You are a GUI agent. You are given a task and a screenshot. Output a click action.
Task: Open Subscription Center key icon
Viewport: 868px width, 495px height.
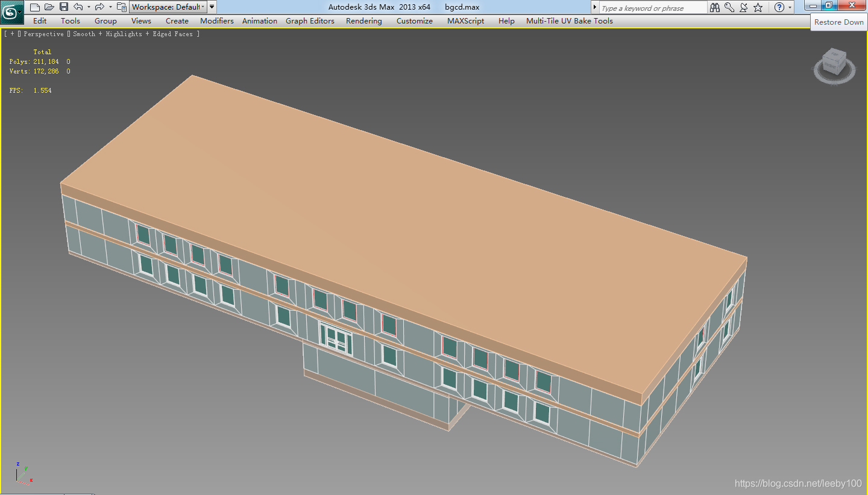pos(729,7)
